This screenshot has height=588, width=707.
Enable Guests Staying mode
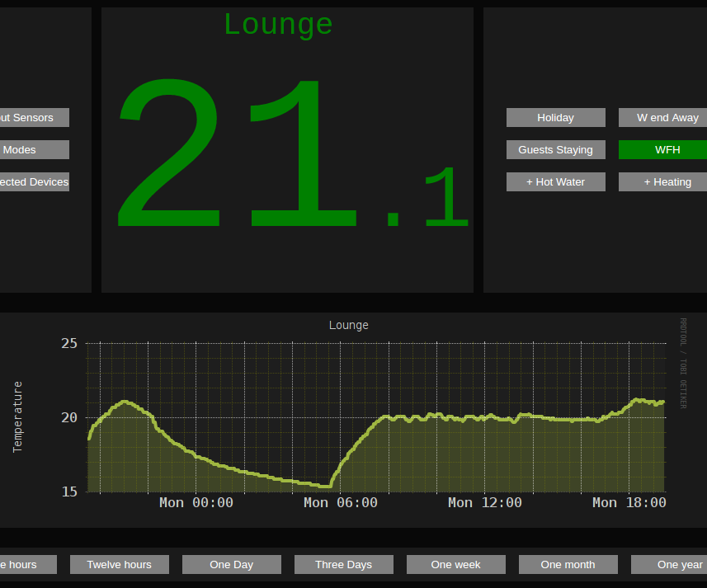pyautogui.click(x=555, y=149)
